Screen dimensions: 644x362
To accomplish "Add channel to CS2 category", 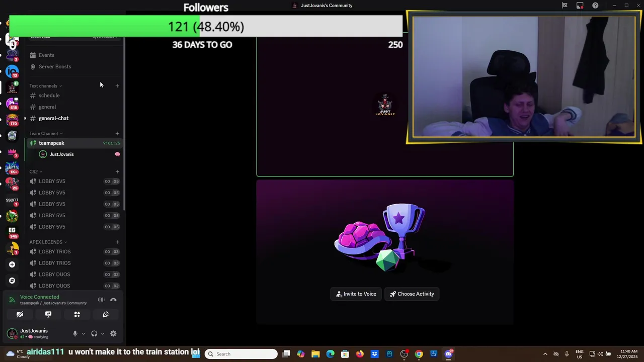I will pos(117,171).
